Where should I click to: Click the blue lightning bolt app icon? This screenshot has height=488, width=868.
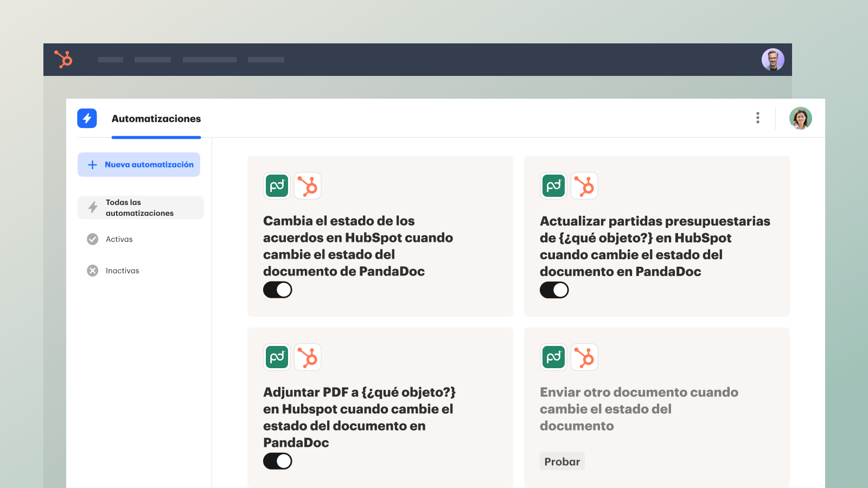point(87,118)
